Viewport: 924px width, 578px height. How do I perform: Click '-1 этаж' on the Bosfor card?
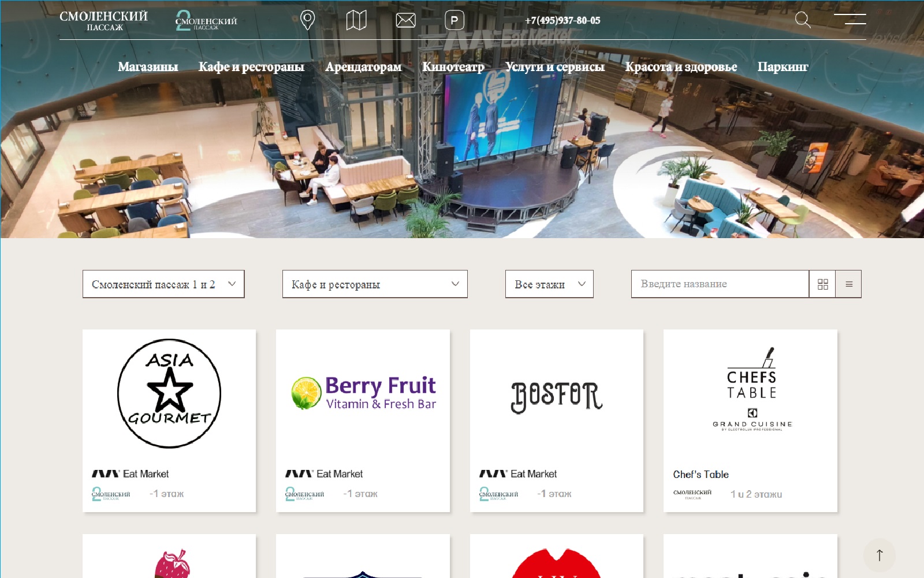[554, 494]
